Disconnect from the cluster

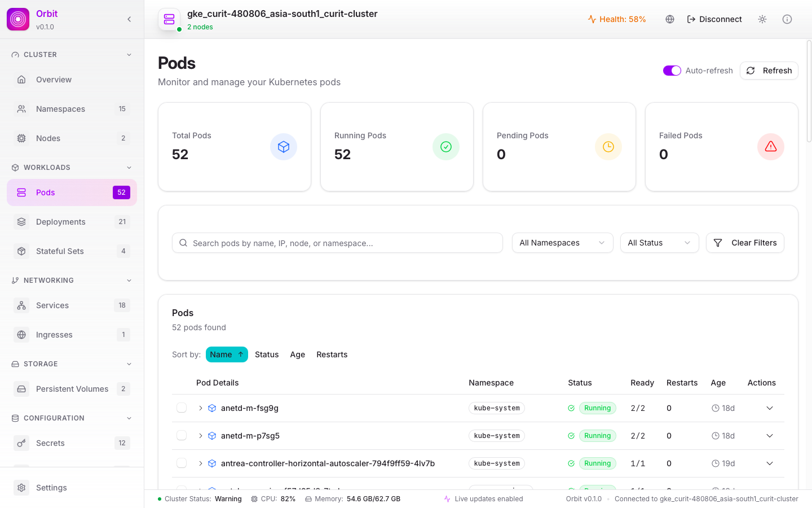pyautogui.click(x=714, y=19)
